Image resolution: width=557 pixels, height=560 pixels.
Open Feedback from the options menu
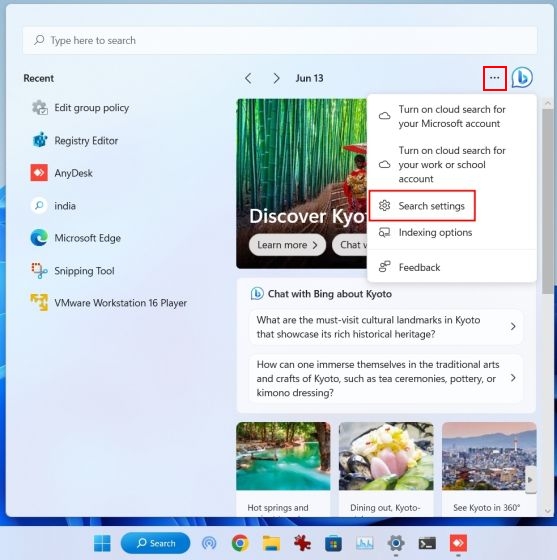click(452, 267)
